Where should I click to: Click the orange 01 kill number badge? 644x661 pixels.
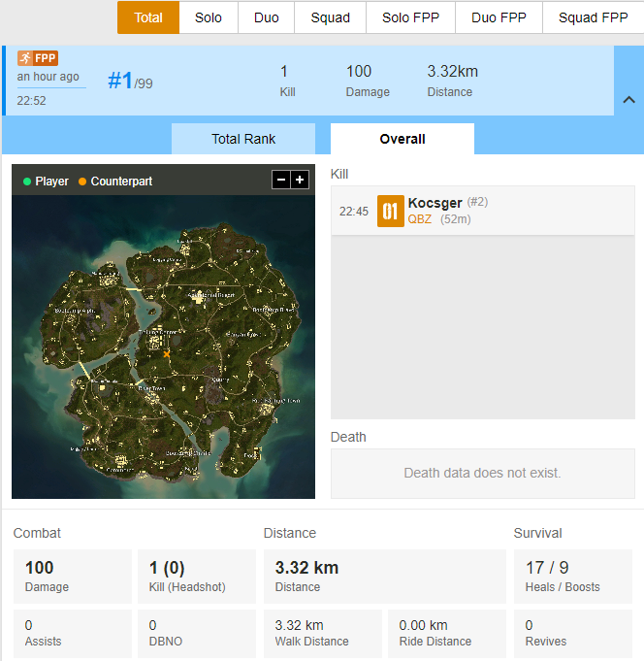pos(391,211)
